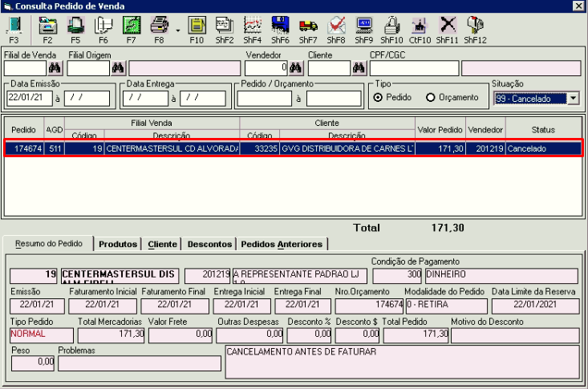Click the Cliente code input field
588x389 pixels.
coord(329,69)
